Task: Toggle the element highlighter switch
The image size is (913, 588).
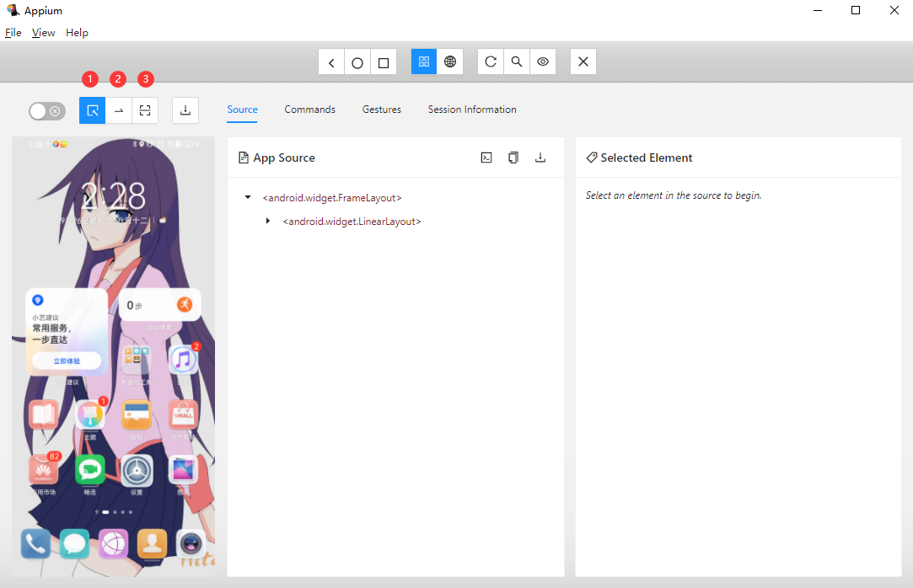Action: pyautogui.click(x=46, y=110)
